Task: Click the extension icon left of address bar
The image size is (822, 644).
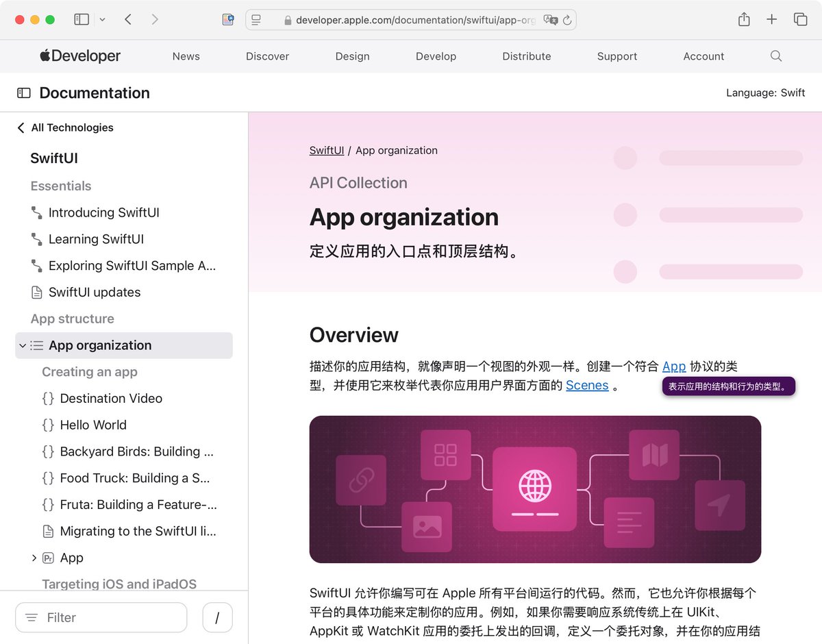Action: [x=228, y=20]
